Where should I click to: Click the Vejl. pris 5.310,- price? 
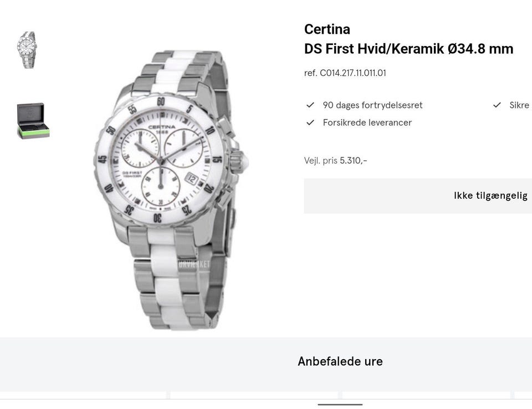tap(336, 161)
